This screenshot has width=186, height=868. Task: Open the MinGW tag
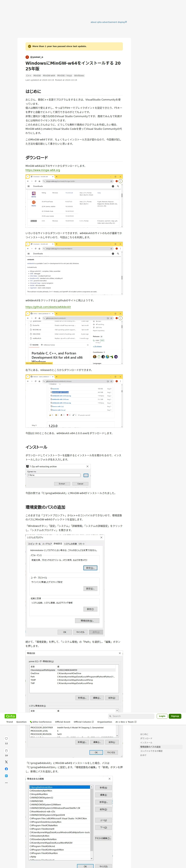tap(37, 76)
